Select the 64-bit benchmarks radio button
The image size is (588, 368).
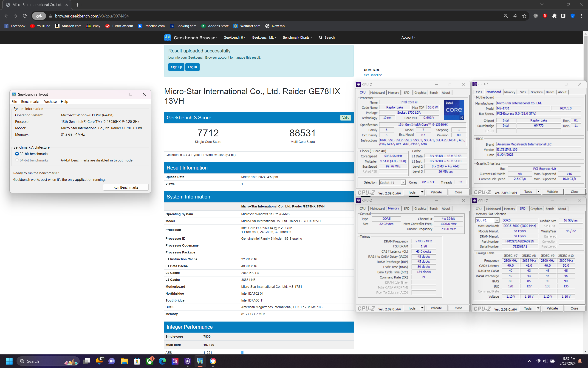[x=17, y=160]
